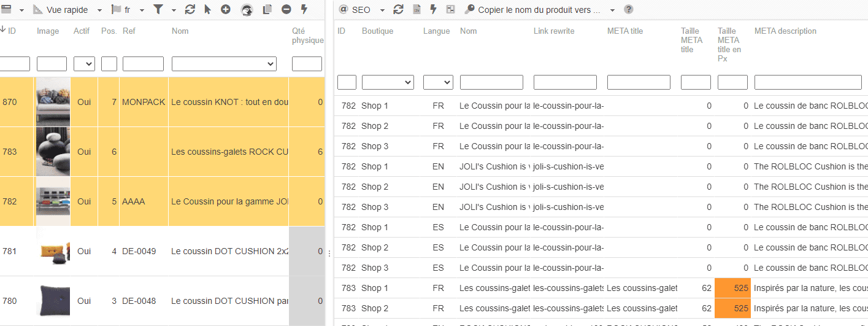Refresh the product list in left panel
The width and height of the screenshot is (868, 326).
click(190, 10)
